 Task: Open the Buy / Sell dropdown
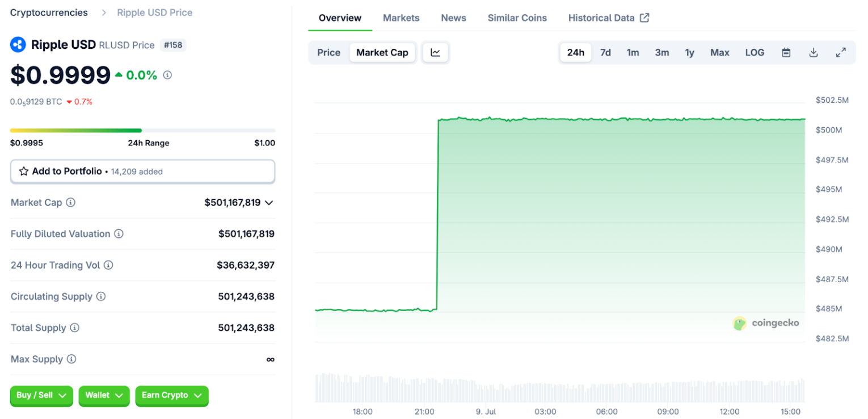(41, 396)
